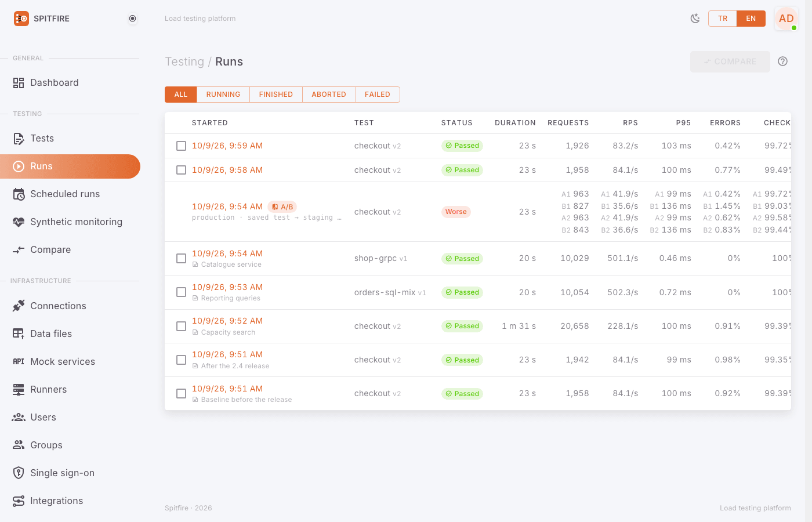This screenshot has height=522, width=812.
Task: Click the Runs play icon
Action: tap(19, 166)
